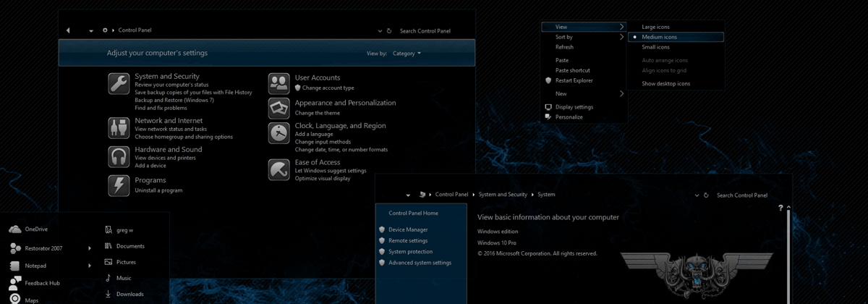Choose Paste shortcut in context menu
Image resolution: width=868 pixels, height=304 pixels.
click(x=573, y=70)
